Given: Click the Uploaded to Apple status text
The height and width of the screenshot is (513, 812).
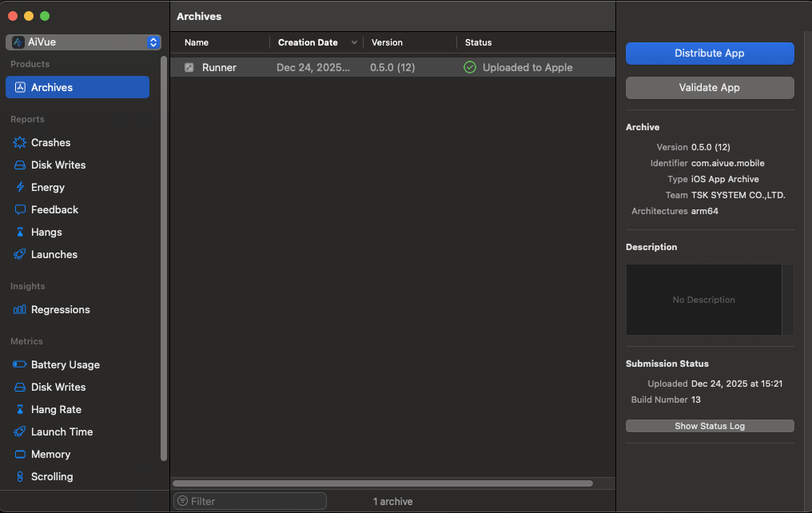Looking at the screenshot, I should 527,67.
